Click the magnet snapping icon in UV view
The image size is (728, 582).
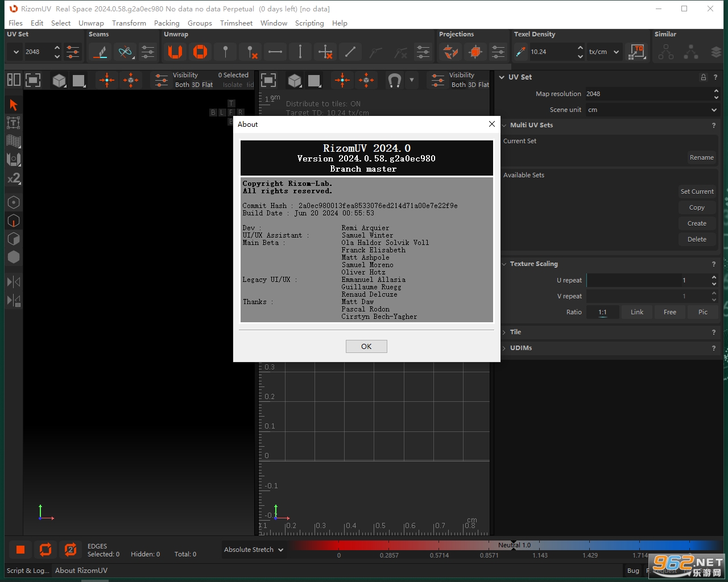coord(394,80)
